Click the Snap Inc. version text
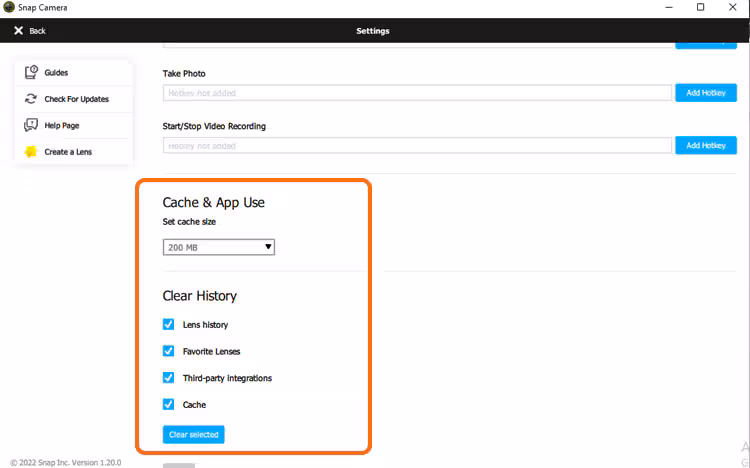This screenshot has width=750, height=468. 66,463
